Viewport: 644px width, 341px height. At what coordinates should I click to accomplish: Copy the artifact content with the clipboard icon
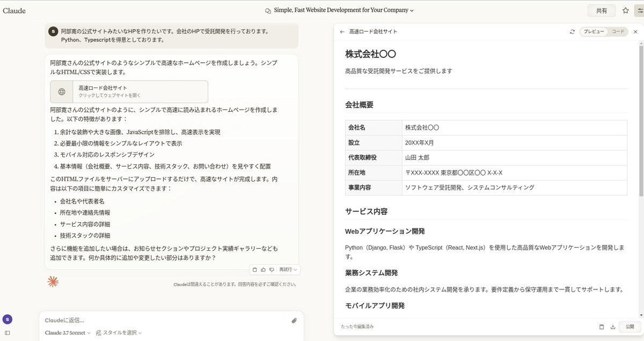[x=602, y=327]
